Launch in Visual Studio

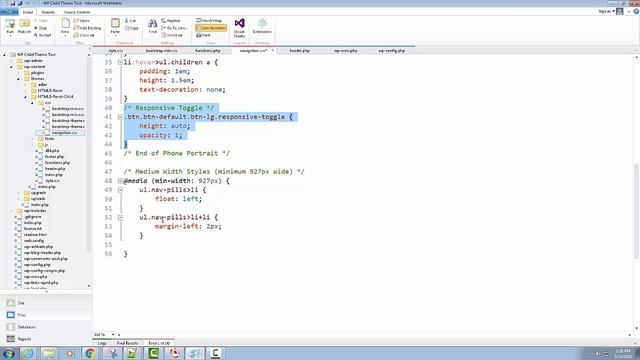click(x=239, y=28)
